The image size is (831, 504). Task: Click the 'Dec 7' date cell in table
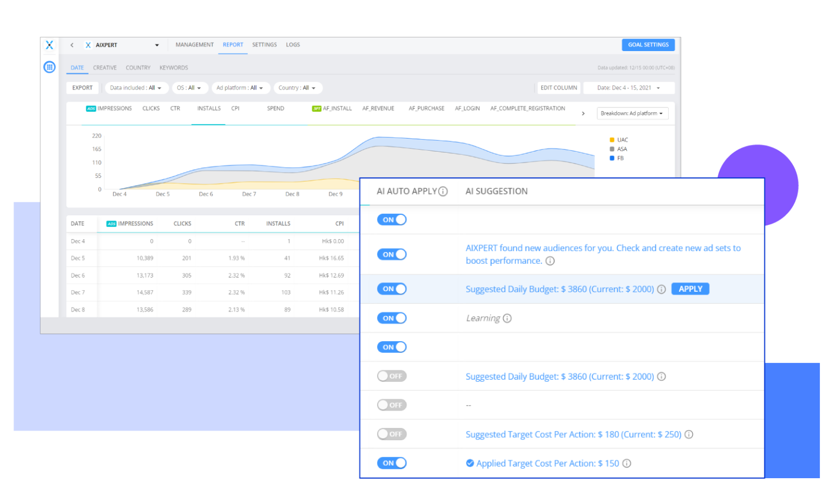pos(78,293)
